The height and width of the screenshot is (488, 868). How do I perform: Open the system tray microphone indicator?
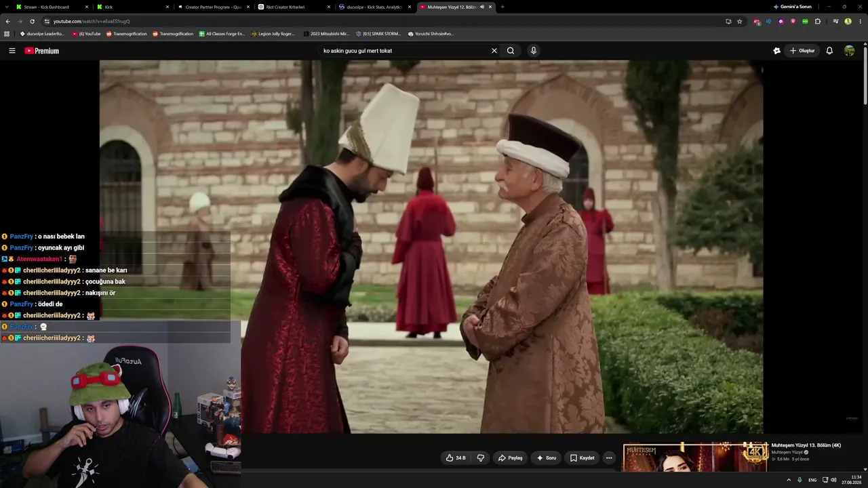coord(800,480)
